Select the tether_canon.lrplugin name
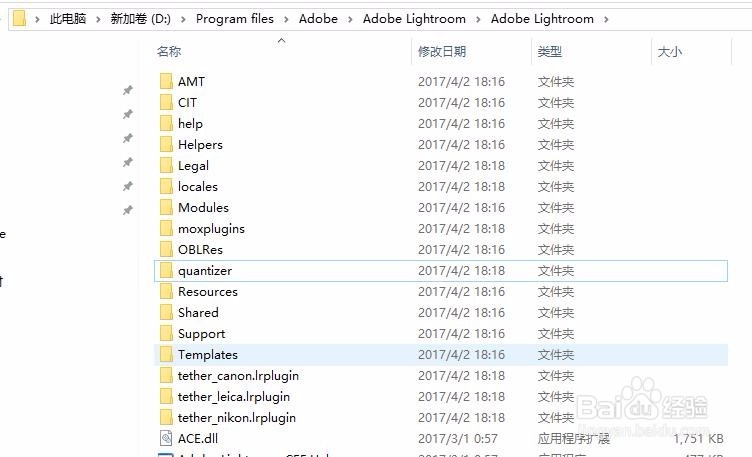 coord(238,376)
